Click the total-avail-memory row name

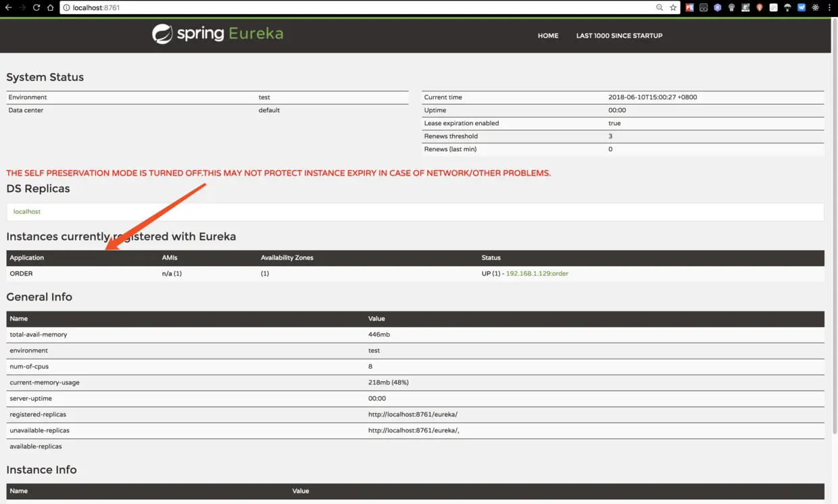[x=39, y=334]
